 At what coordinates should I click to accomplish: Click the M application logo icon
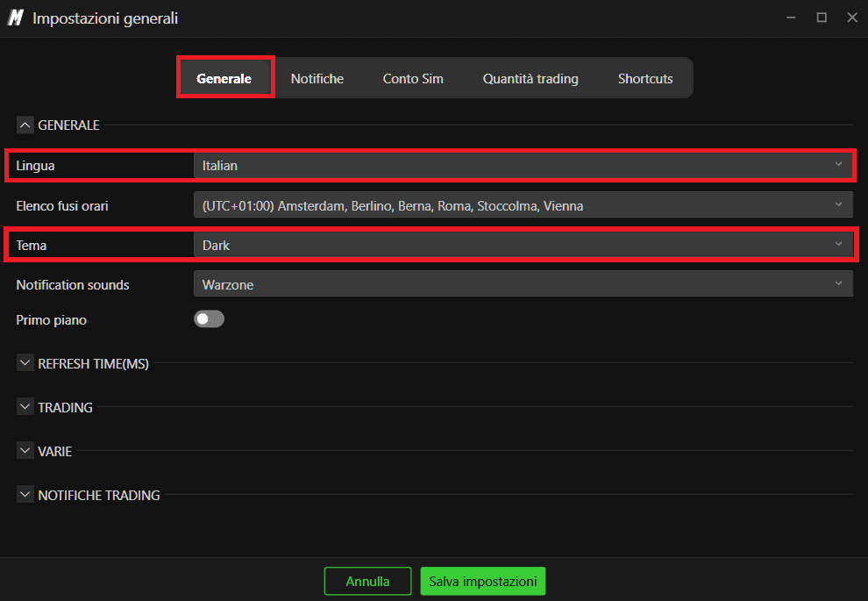click(x=16, y=18)
